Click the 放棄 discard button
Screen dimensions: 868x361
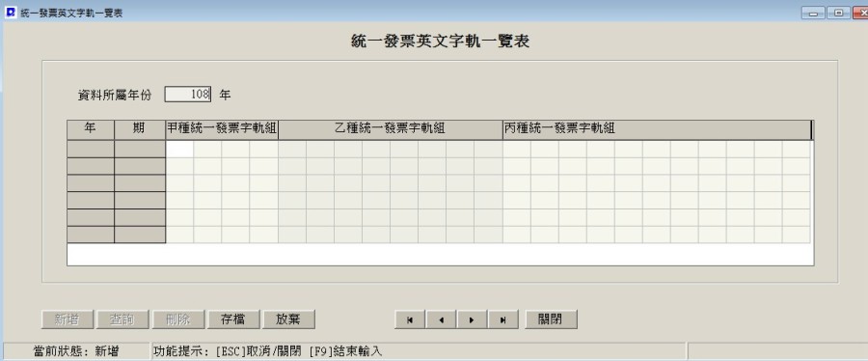pyautogui.click(x=288, y=319)
